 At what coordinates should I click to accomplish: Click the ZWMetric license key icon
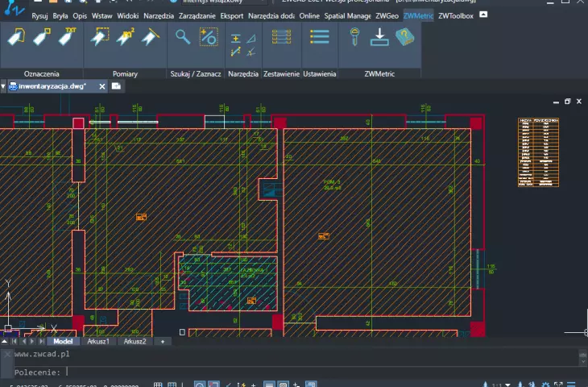[354, 37]
